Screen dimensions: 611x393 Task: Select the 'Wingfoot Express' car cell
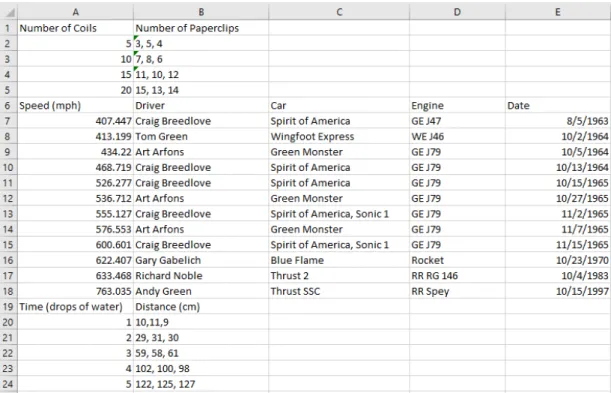pyautogui.click(x=339, y=136)
